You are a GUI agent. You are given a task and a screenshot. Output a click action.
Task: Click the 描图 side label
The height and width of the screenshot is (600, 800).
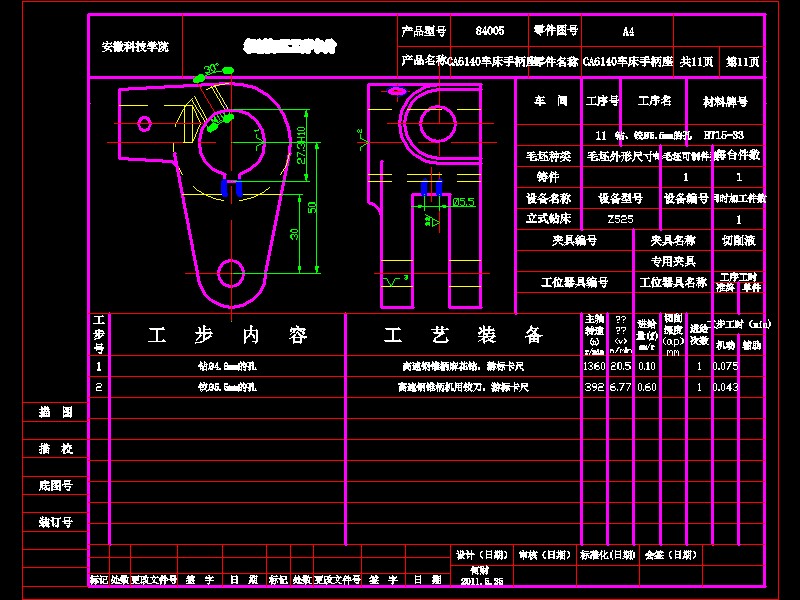click(x=56, y=412)
